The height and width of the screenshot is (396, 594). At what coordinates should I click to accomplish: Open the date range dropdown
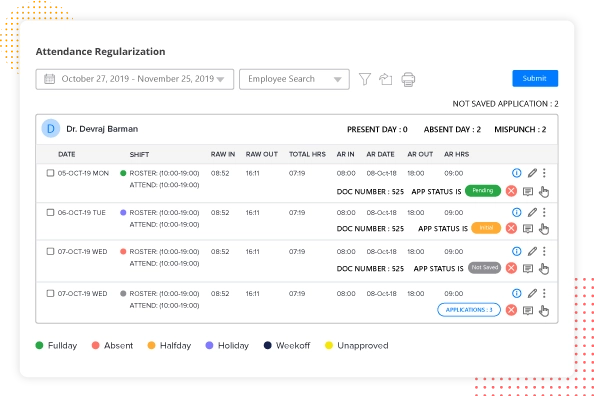click(x=134, y=79)
